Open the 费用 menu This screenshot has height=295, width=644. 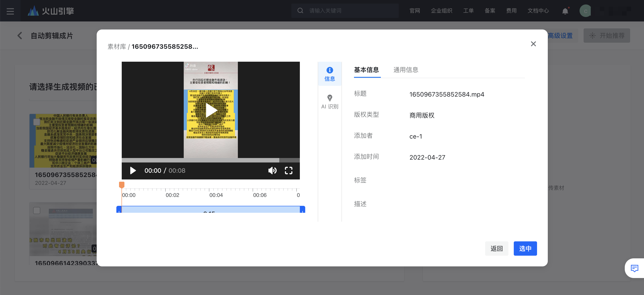point(511,11)
